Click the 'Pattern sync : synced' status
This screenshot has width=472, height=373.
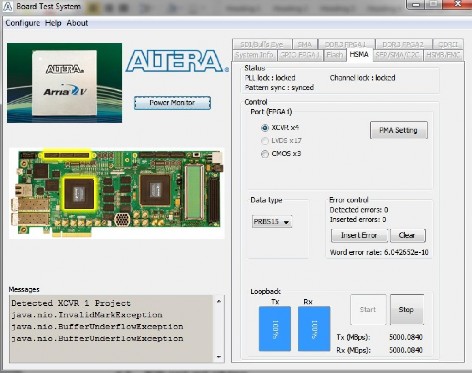click(x=279, y=88)
